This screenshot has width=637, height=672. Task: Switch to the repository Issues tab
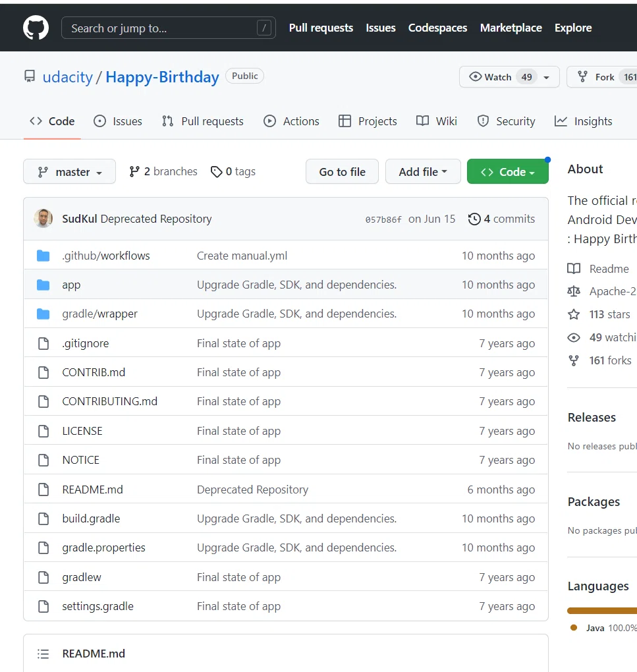118,121
